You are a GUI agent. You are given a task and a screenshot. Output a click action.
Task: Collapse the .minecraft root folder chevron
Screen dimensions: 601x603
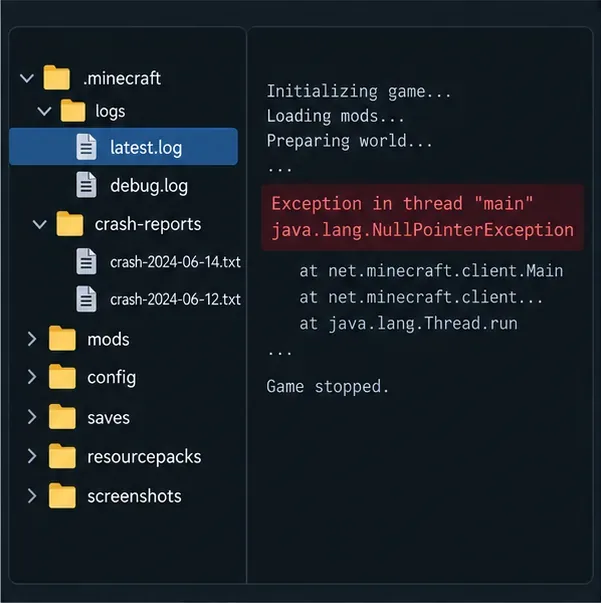coord(27,78)
